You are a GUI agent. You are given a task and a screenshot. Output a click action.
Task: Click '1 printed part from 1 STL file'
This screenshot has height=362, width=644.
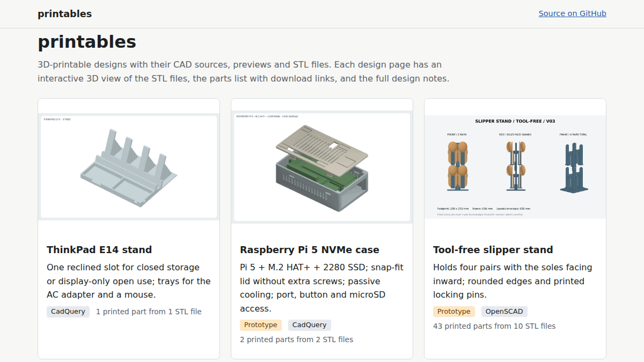point(149,312)
